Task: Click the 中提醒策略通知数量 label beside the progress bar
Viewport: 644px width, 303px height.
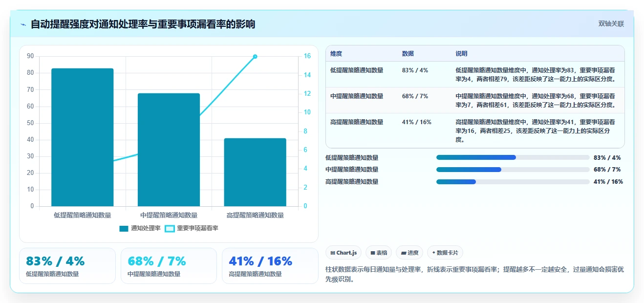Action: coord(352,170)
